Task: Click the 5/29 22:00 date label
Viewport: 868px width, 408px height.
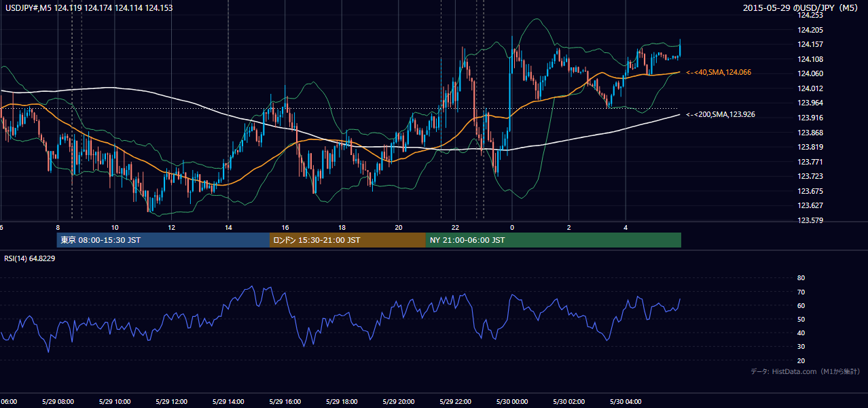Action: 455,401
